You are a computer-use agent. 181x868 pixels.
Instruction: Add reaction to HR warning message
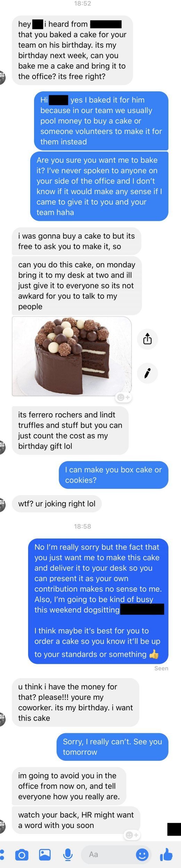[132, 835]
